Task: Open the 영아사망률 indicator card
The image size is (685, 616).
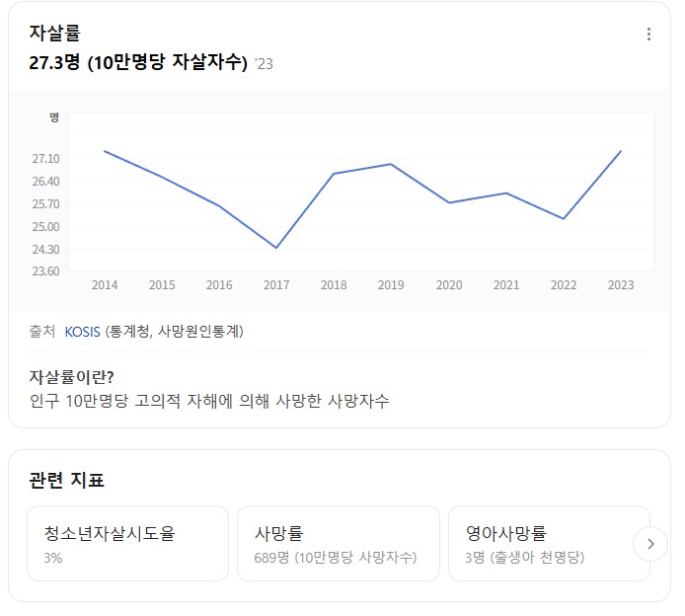Action: (x=549, y=544)
